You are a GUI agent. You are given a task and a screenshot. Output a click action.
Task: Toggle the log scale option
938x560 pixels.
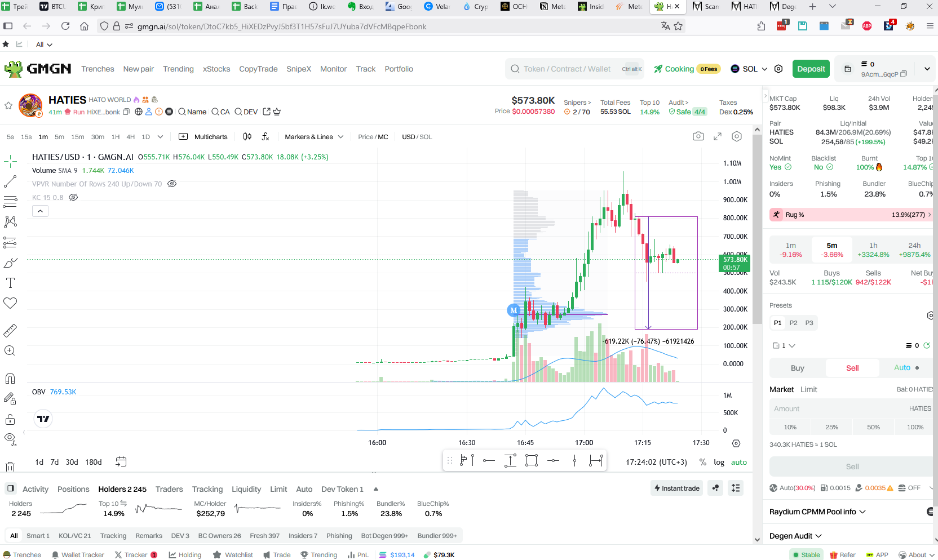click(x=719, y=462)
